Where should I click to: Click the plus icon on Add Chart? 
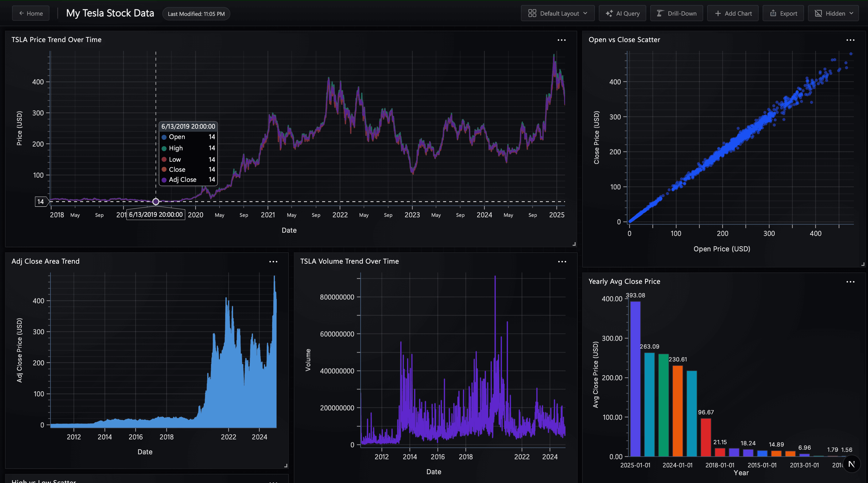pos(718,13)
